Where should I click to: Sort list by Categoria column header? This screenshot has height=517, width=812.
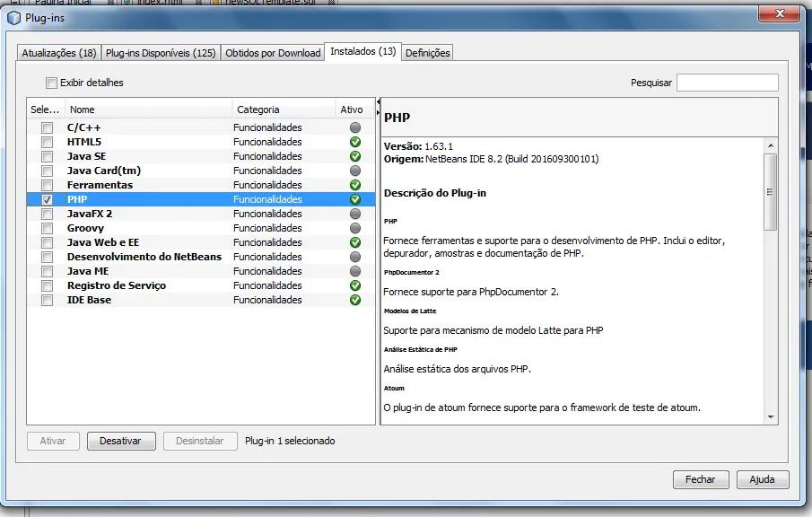[283, 110]
